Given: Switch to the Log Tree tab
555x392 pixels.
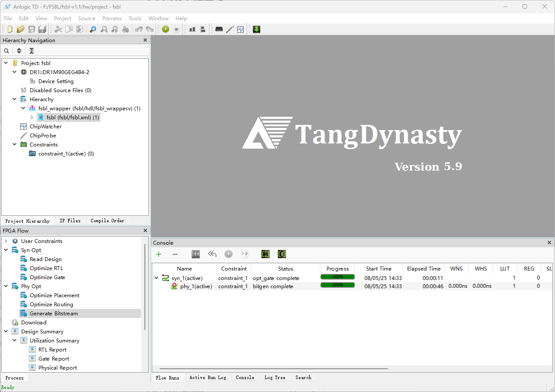Looking at the screenshot, I should [x=275, y=377].
